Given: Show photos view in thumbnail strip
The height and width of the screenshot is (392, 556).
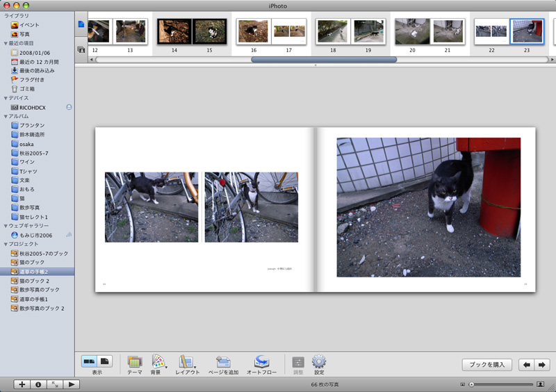Looking at the screenshot, I should click(x=81, y=49).
